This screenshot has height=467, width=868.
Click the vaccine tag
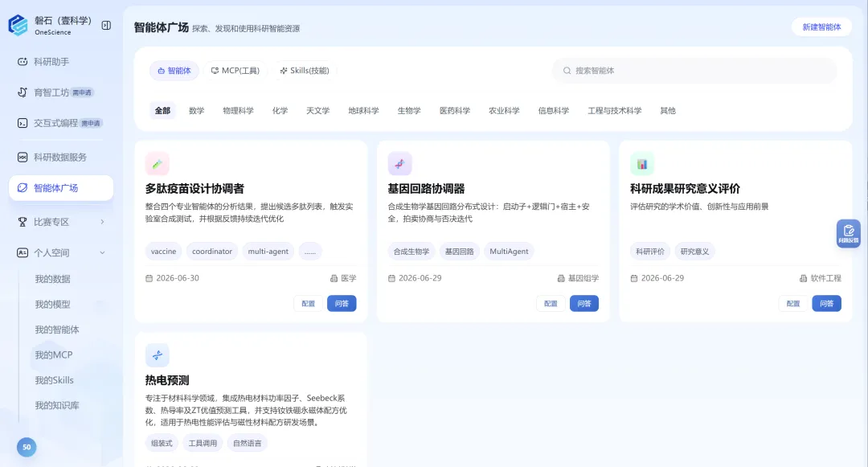(x=164, y=252)
